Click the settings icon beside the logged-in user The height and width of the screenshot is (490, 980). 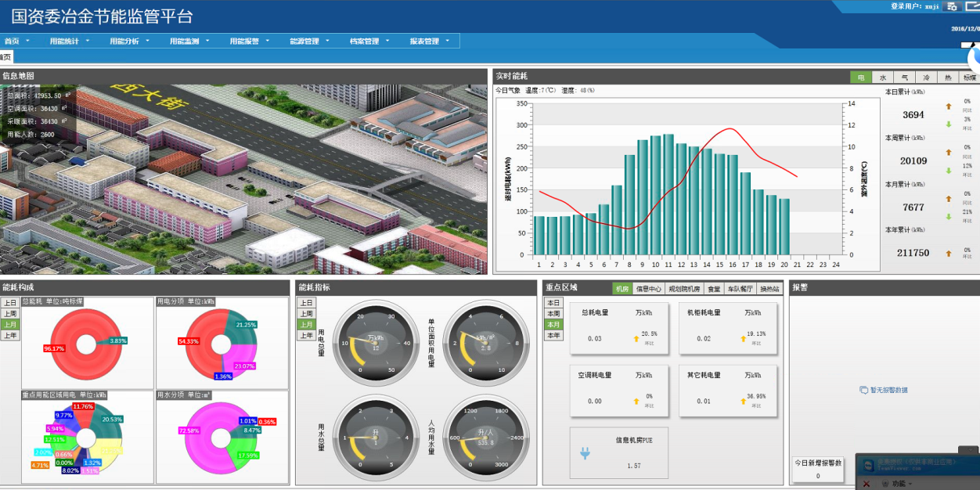952,6
